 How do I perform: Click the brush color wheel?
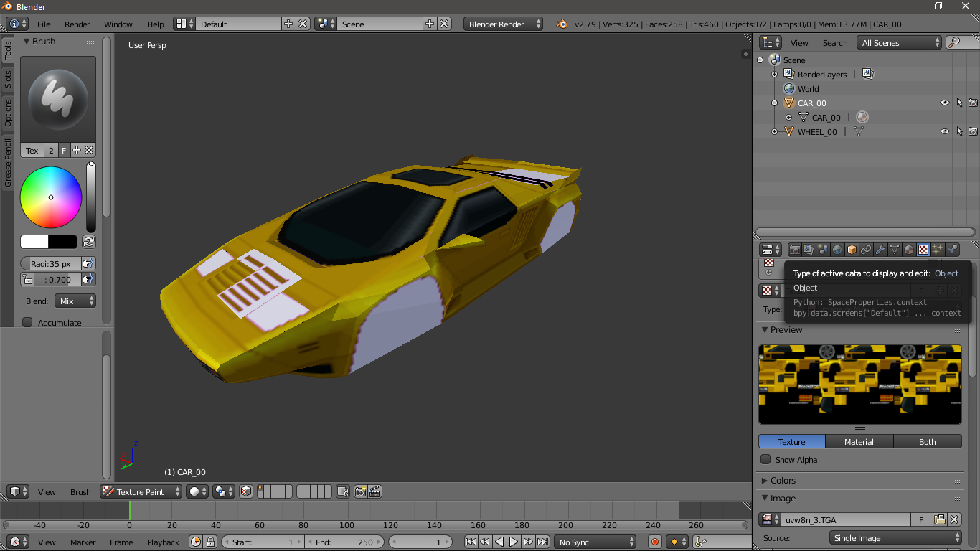tap(51, 197)
